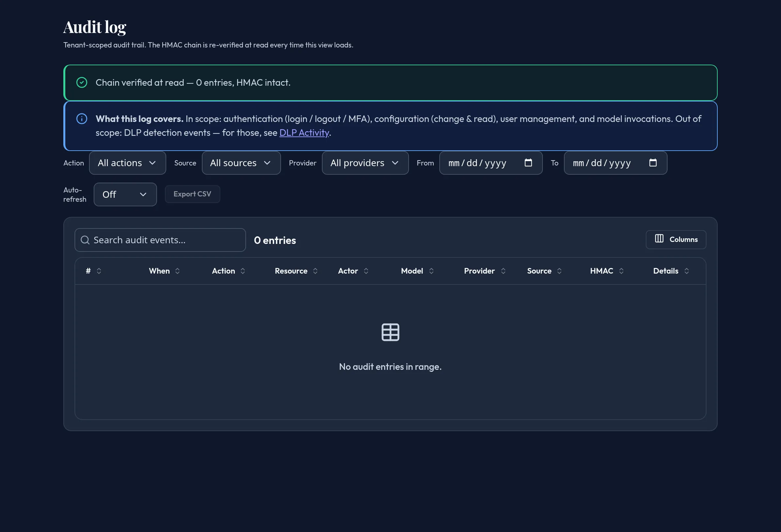The width and height of the screenshot is (781, 532).
Task: Click the To date input field
Action: (x=615, y=163)
